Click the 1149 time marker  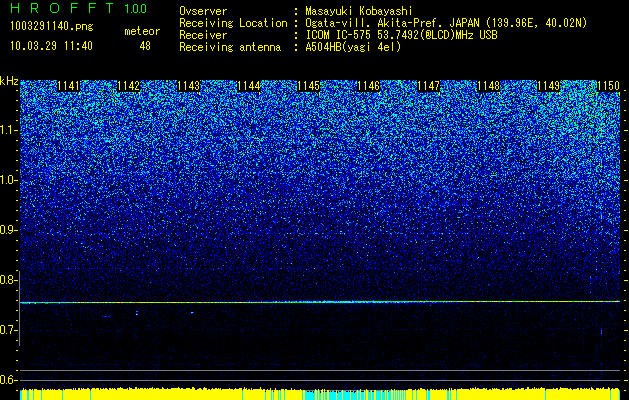[x=548, y=86]
